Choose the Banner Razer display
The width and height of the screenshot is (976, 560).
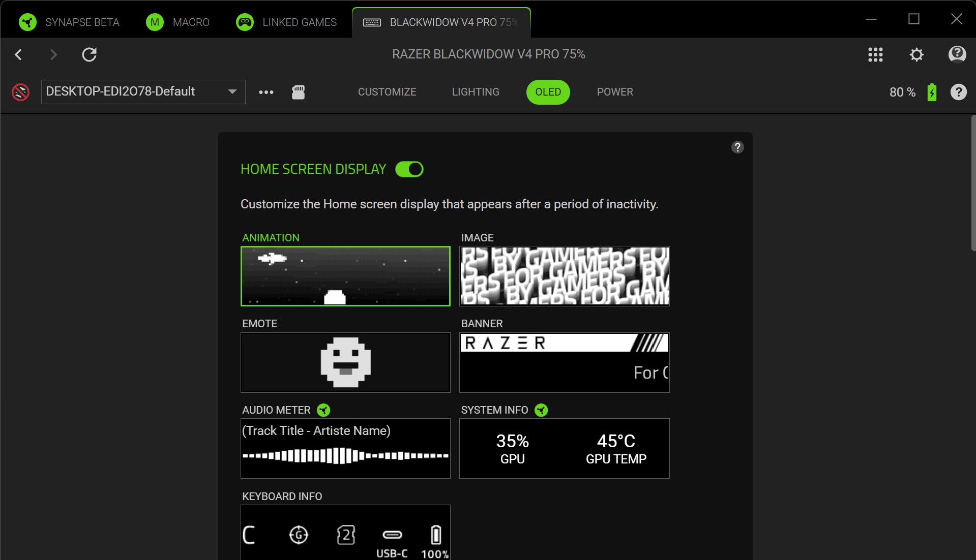564,362
